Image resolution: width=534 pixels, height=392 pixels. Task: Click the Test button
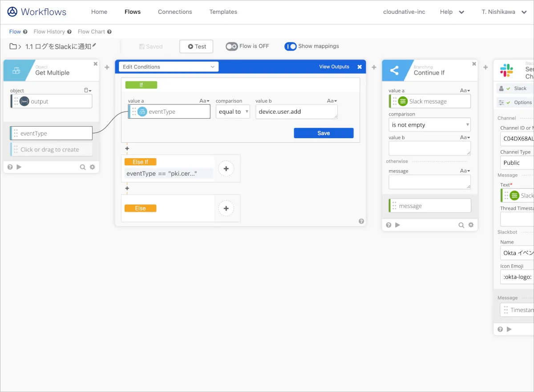(196, 46)
